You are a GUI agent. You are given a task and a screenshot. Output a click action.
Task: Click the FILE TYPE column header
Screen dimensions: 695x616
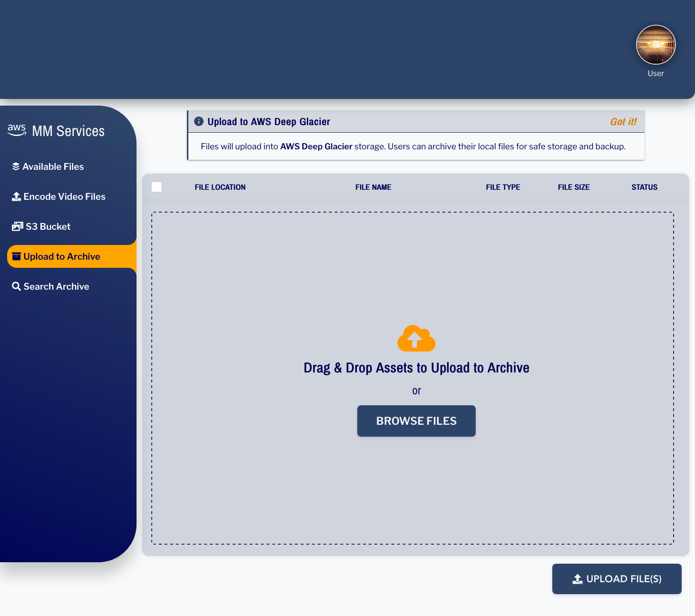pos(503,187)
